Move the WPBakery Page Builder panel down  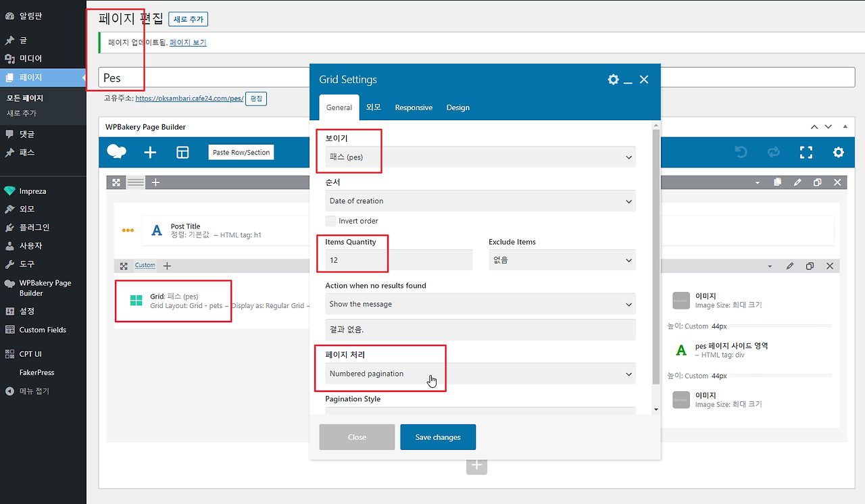pyautogui.click(x=829, y=127)
